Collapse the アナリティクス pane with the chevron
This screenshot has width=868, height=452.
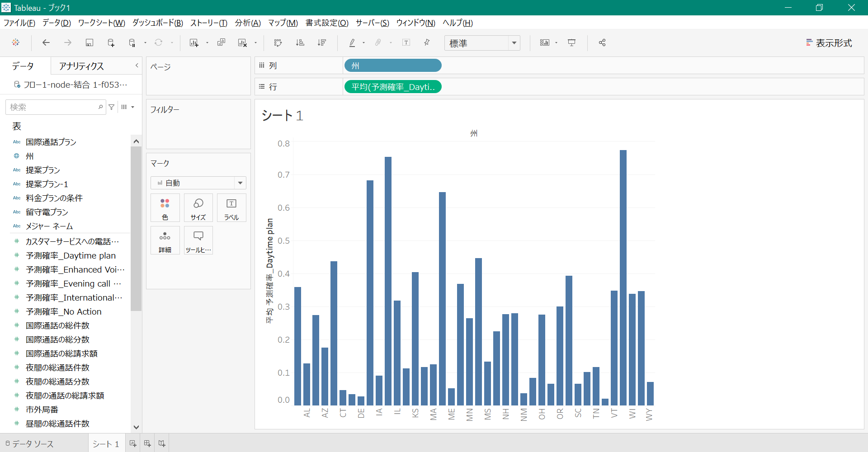click(x=137, y=66)
